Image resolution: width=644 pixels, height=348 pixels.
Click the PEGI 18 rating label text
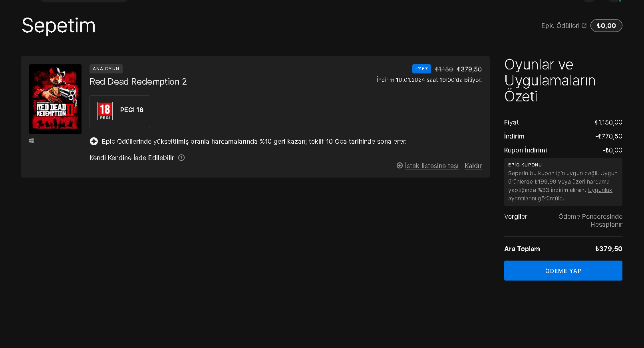tap(132, 110)
